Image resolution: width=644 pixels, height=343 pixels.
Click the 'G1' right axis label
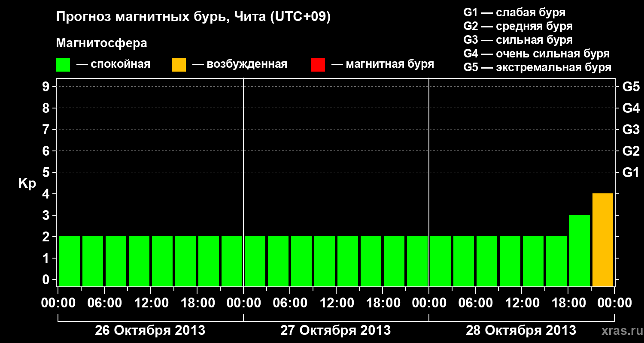point(631,172)
